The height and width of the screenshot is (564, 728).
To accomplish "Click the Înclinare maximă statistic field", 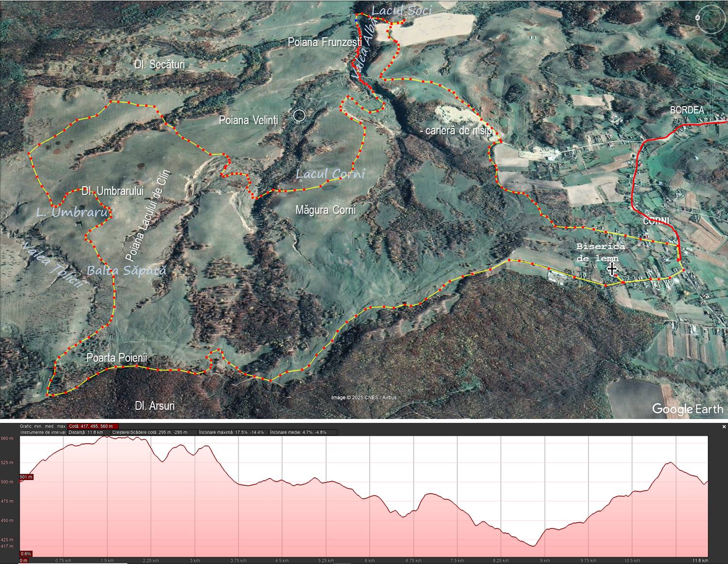I will point(232,432).
